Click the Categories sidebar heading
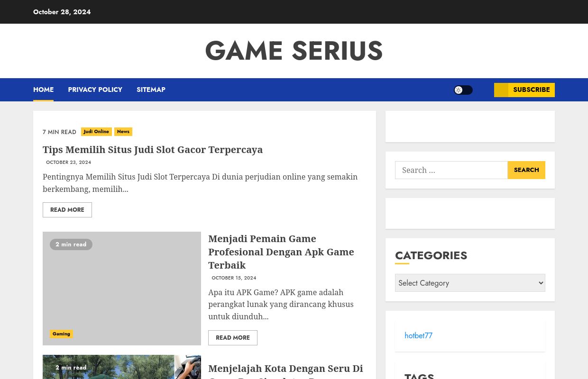The image size is (588, 379). coord(431,255)
